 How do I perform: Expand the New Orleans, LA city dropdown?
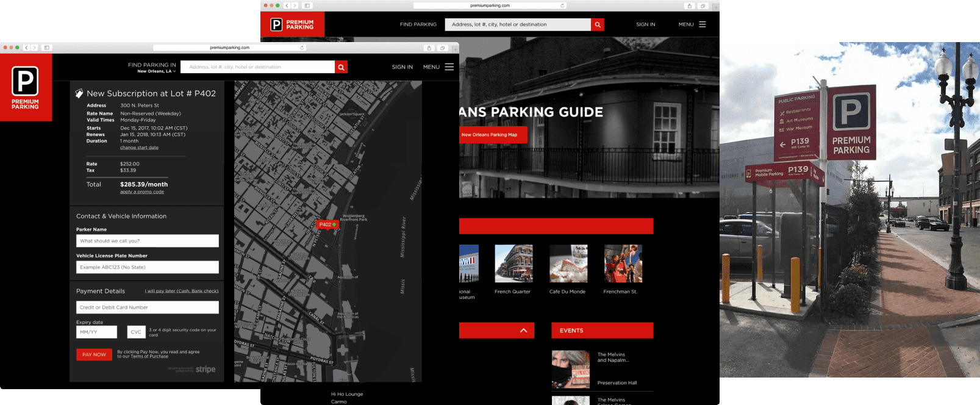[x=156, y=71]
